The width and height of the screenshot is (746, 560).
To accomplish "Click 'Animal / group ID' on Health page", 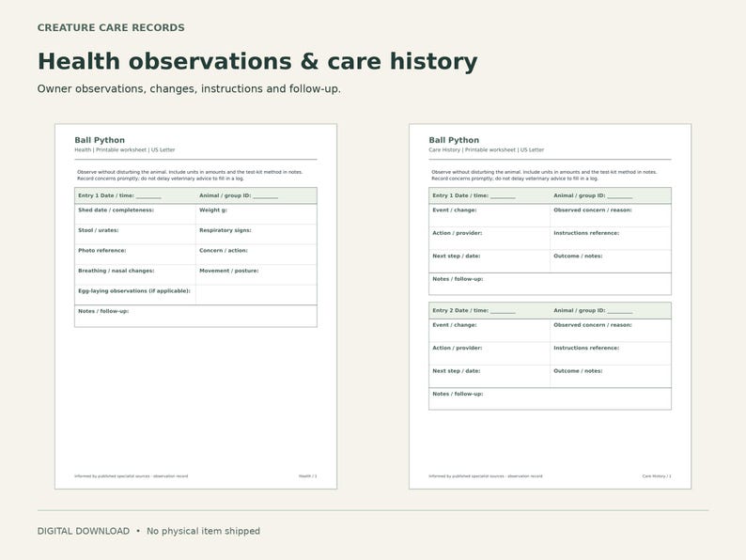I will [239, 195].
